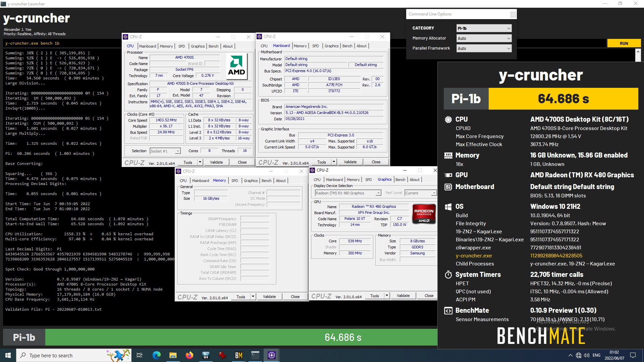Click the y-cruncher Launcher title bar icon
Screen dimensions: 644x362
point(3,4)
